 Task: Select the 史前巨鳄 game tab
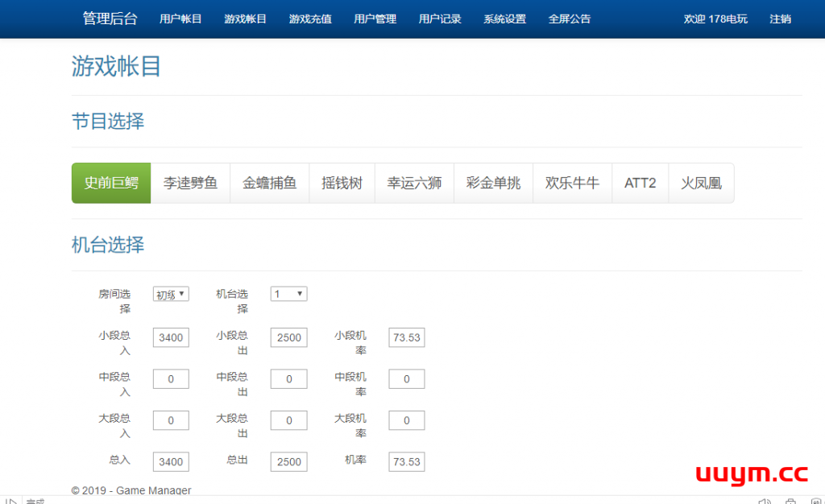(x=111, y=183)
